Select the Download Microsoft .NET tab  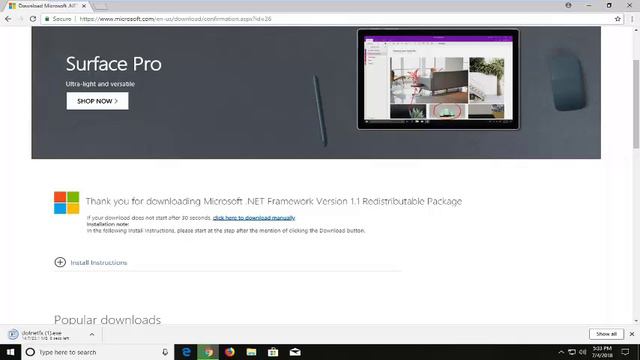(47, 6)
